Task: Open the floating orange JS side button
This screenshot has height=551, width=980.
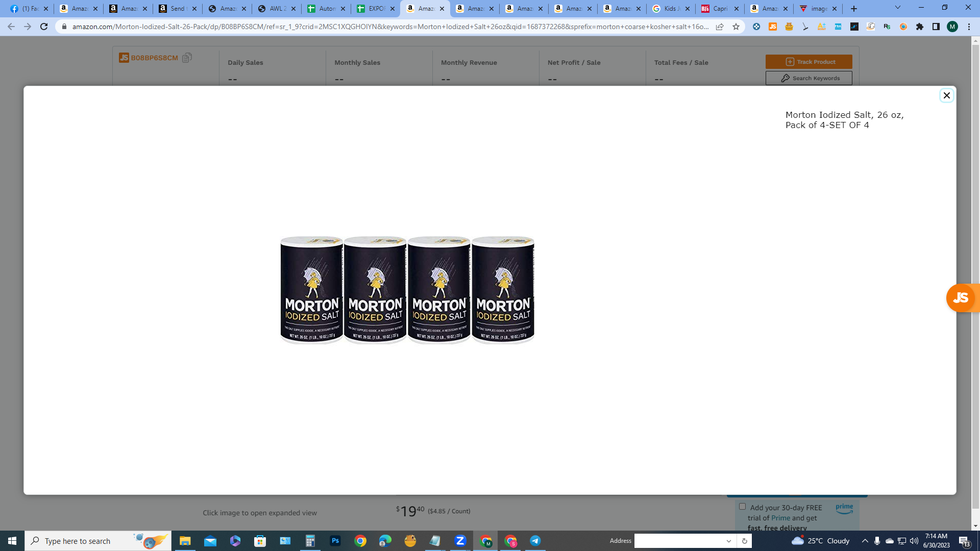Action: point(962,298)
